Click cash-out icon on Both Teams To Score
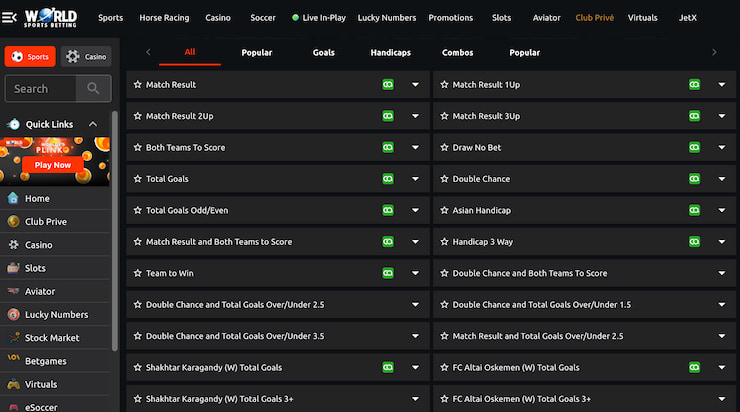The width and height of the screenshot is (740, 412). tap(388, 147)
